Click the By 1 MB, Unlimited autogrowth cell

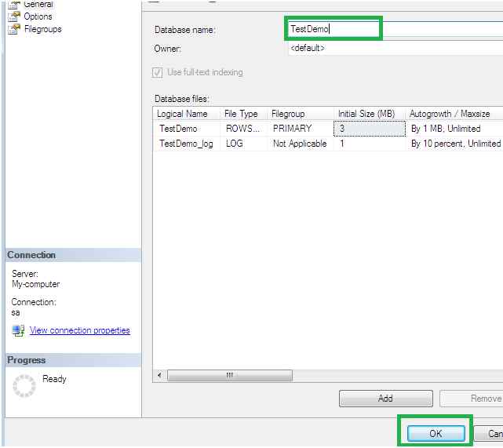point(454,129)
